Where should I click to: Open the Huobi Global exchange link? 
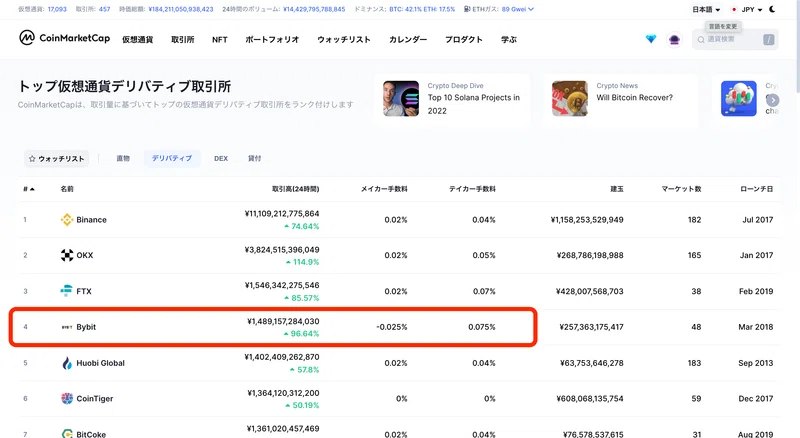pos(101,363)
